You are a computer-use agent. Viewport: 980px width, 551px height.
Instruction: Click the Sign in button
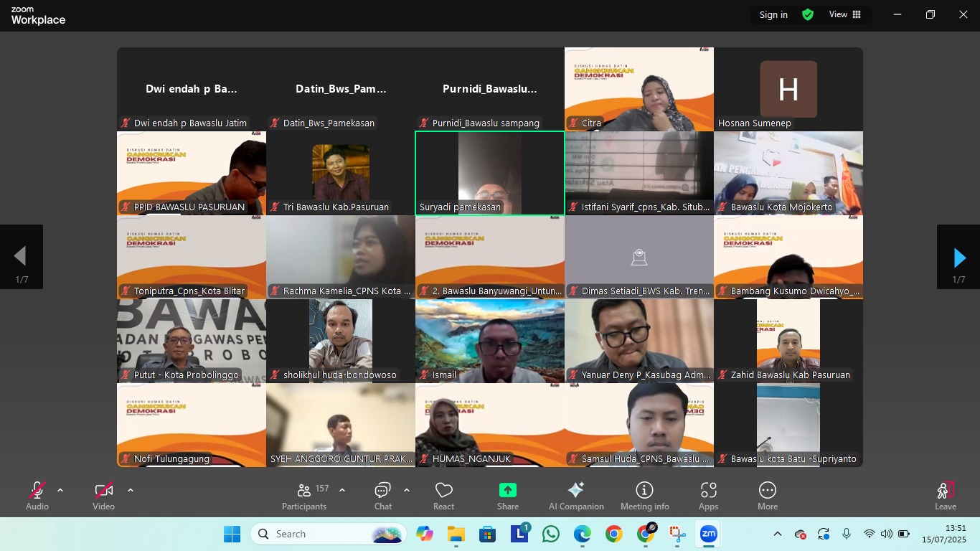773,14
